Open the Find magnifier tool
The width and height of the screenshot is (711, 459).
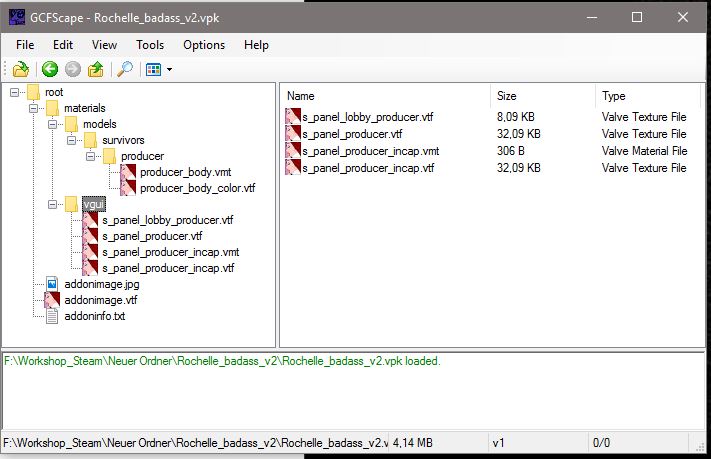[x=125, y=69]
